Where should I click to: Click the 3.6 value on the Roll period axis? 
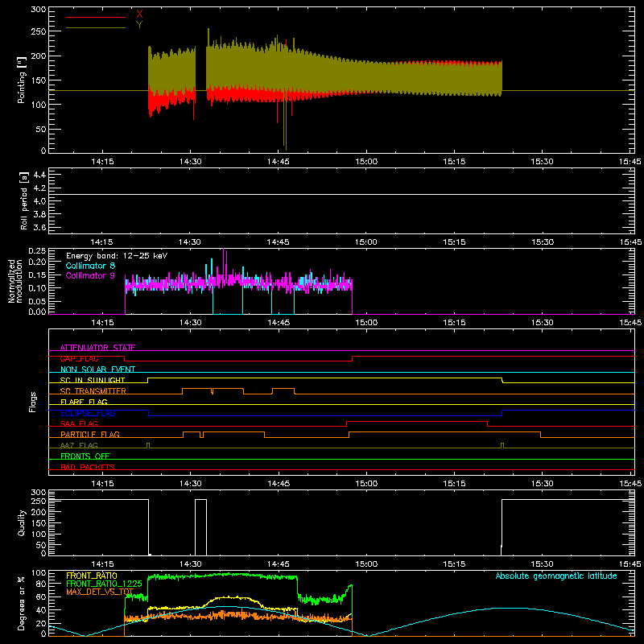[x=39, y=227]
